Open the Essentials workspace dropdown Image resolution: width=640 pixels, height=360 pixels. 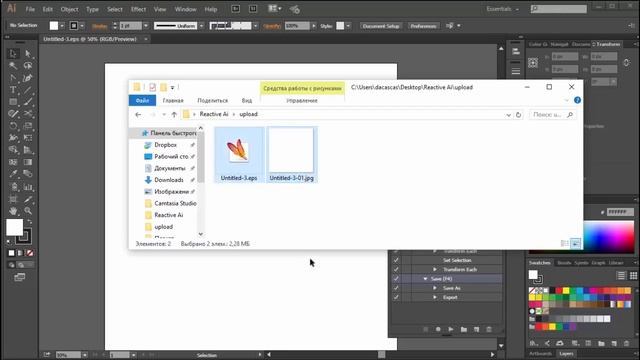(x=503, y=9)
